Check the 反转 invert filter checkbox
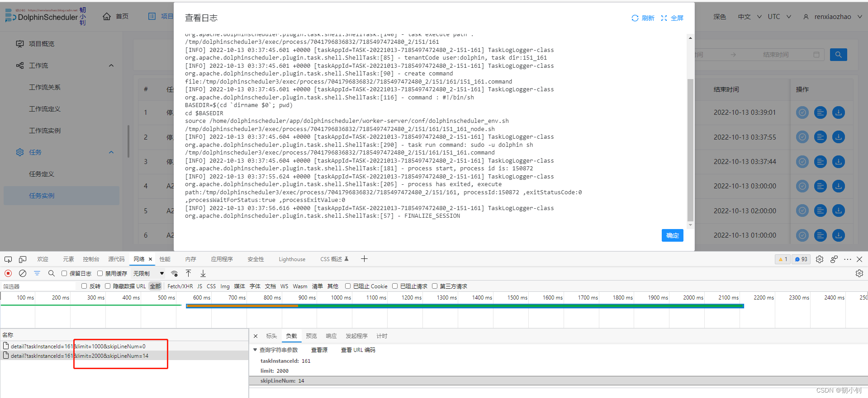The width and height of the screenshot is (868, 398). pyautogui.click(x=84, y=286)
